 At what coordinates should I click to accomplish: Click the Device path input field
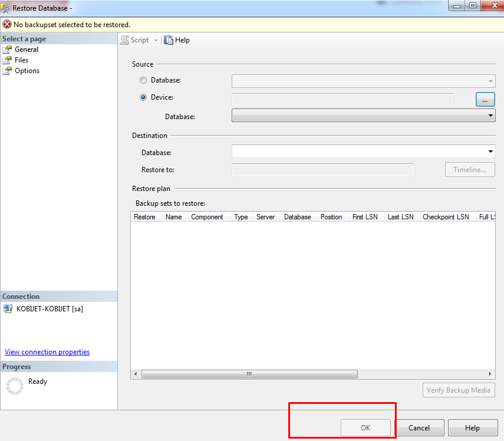pyautogui.click(x=342, y=100)
